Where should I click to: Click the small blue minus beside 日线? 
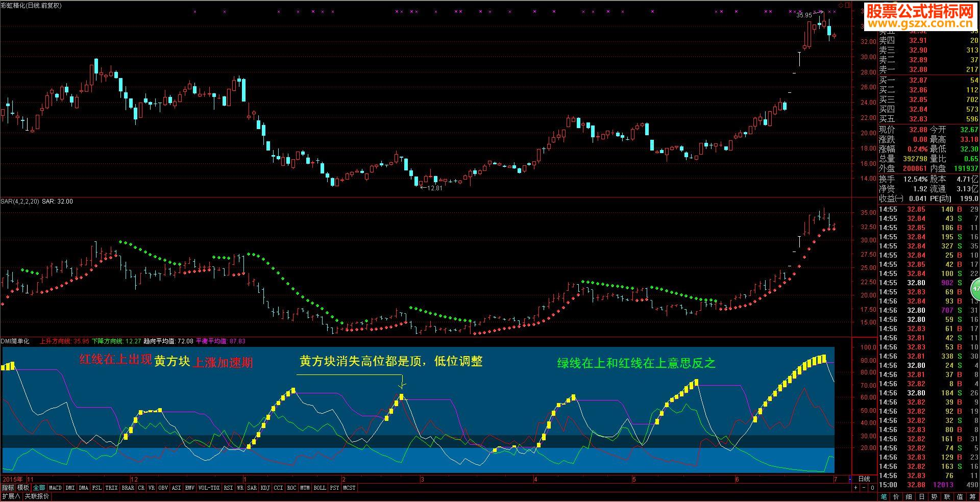(850, 479)
